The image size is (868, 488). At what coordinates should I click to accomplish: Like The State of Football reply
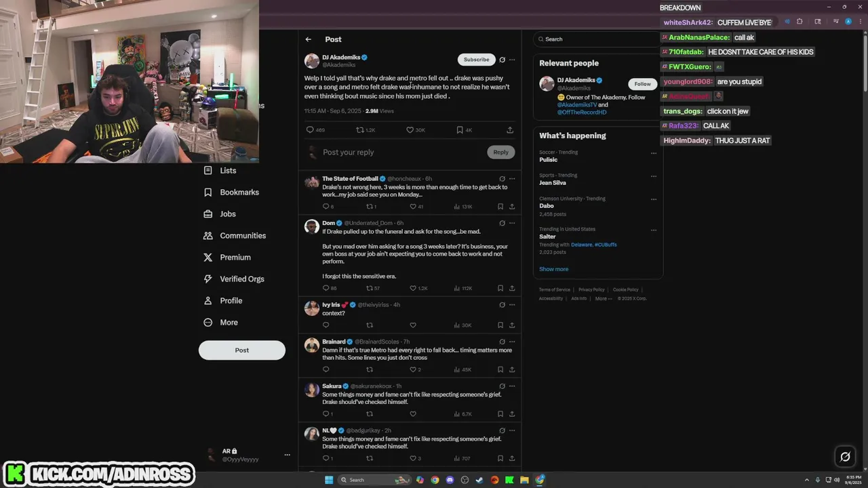(412, 207)
